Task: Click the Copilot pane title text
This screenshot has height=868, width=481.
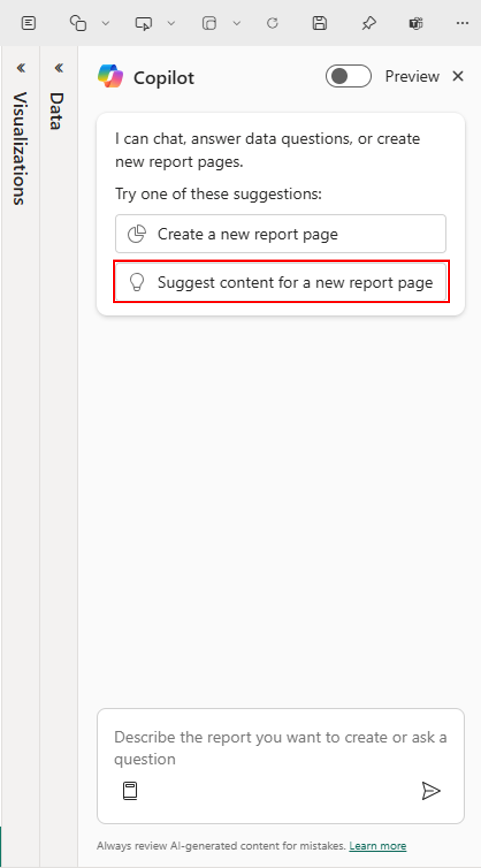Action: pyautogui.click(x=164, y=78)
